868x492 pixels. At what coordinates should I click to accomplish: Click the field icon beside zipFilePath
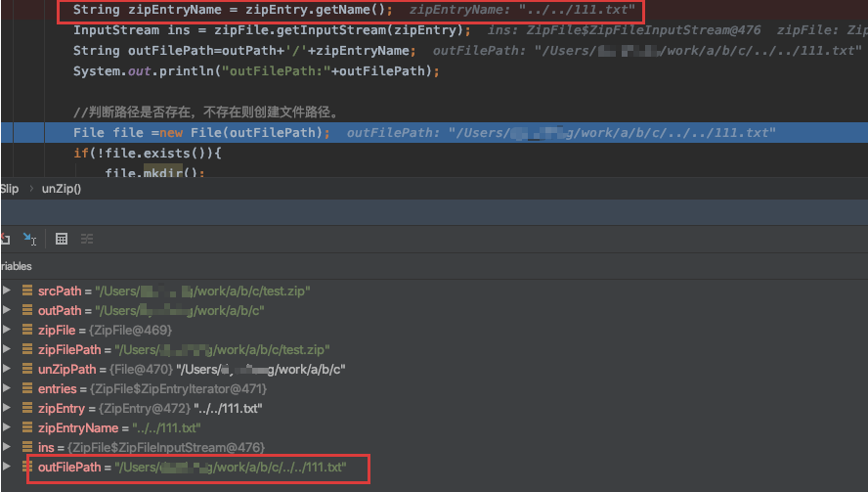27,349
